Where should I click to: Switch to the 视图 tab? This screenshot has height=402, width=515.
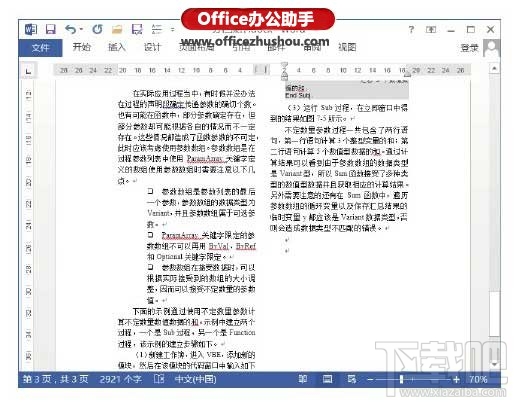347,47
